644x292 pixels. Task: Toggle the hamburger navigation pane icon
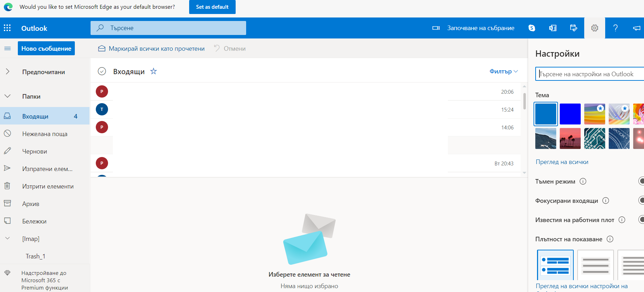[x=7, y=49]
